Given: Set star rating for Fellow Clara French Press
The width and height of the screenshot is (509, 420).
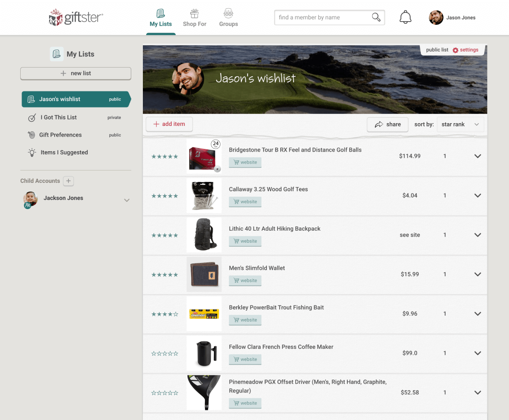Looking at the screenshot, I should click(164, 353).
